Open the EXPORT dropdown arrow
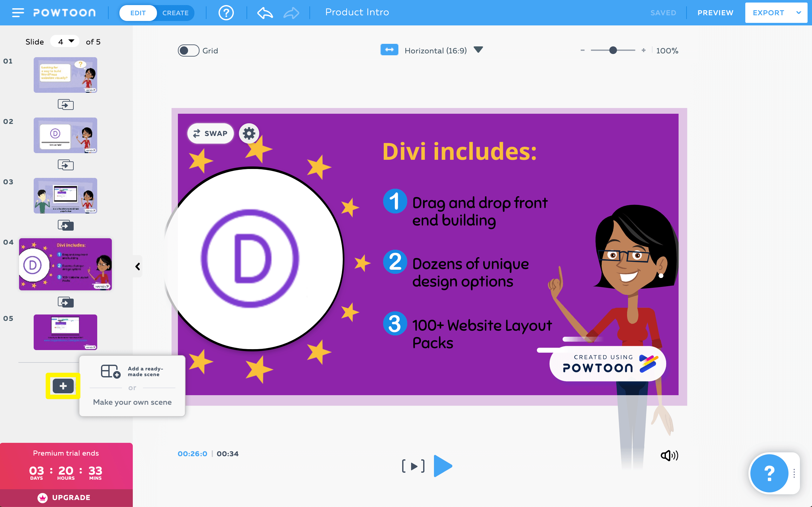This screenshot has height=507, width=812. click(799, 13)
